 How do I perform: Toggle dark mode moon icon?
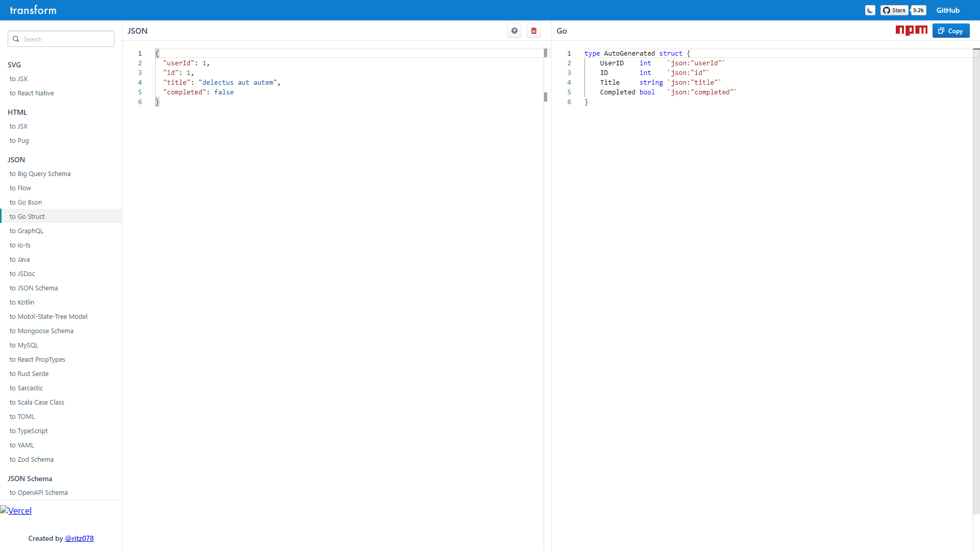click(870, 10)
